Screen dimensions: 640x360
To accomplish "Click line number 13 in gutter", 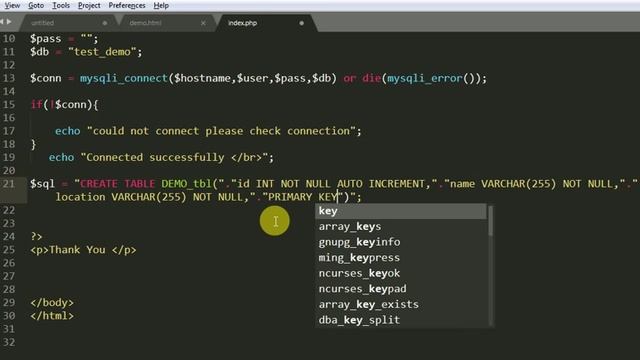I will point(9,78).
